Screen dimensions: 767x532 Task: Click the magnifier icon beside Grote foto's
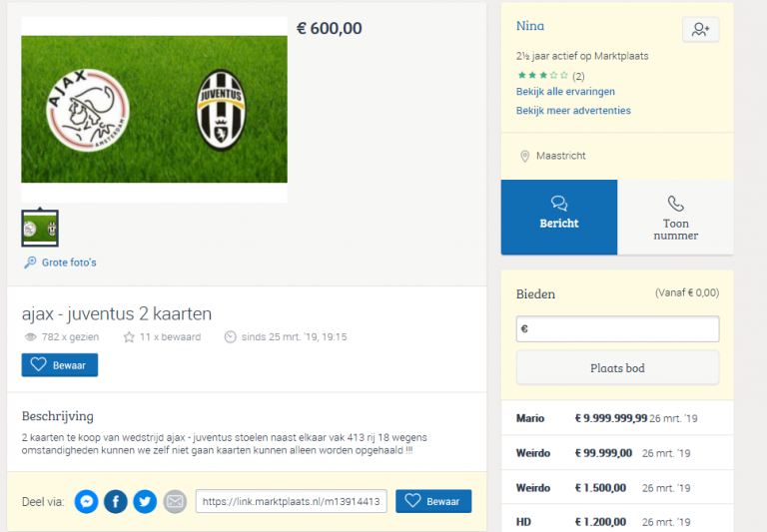click(x=30, y=263)
